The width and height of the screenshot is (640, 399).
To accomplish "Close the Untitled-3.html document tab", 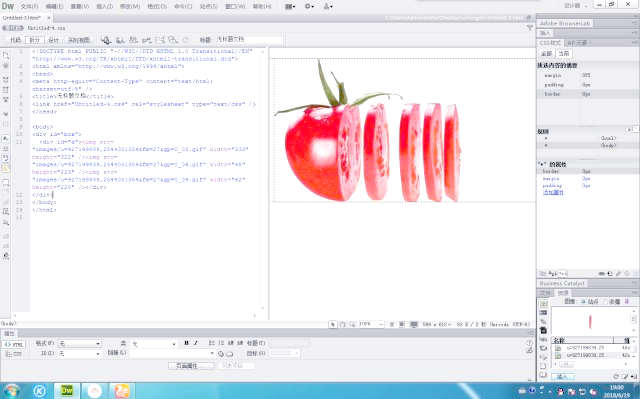I will point(49,18).
